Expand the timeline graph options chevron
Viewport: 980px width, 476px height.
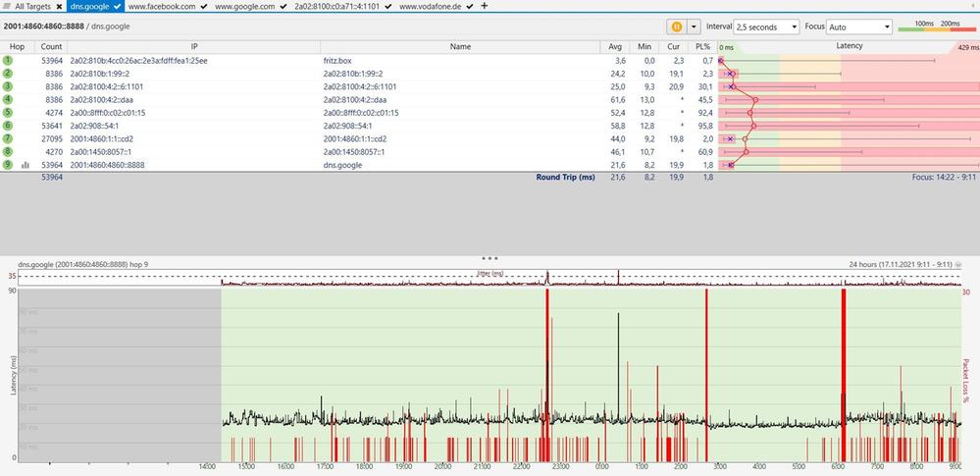[958, 265]
